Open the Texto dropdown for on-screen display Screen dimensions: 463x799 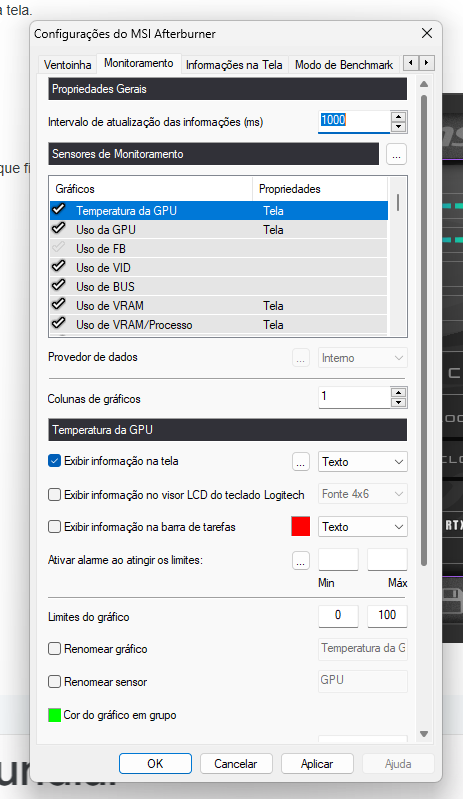(363, 462)
